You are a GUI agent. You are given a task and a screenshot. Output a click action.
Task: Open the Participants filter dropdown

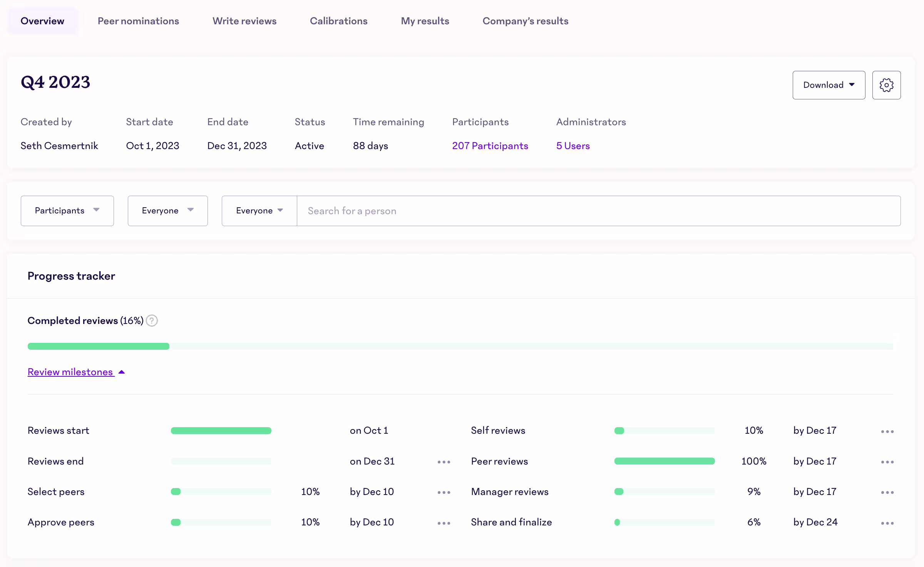(67, 211)
